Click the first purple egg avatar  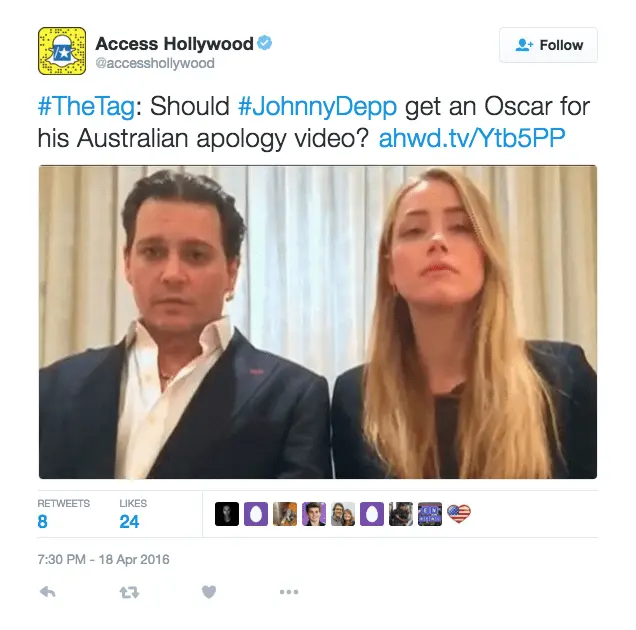(256, 514)
